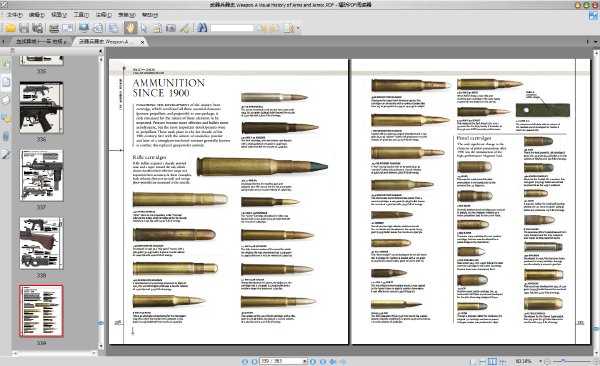The image size is (600, 366).
Task: Enable facing two-page view mode
Action: coord(492,361)
